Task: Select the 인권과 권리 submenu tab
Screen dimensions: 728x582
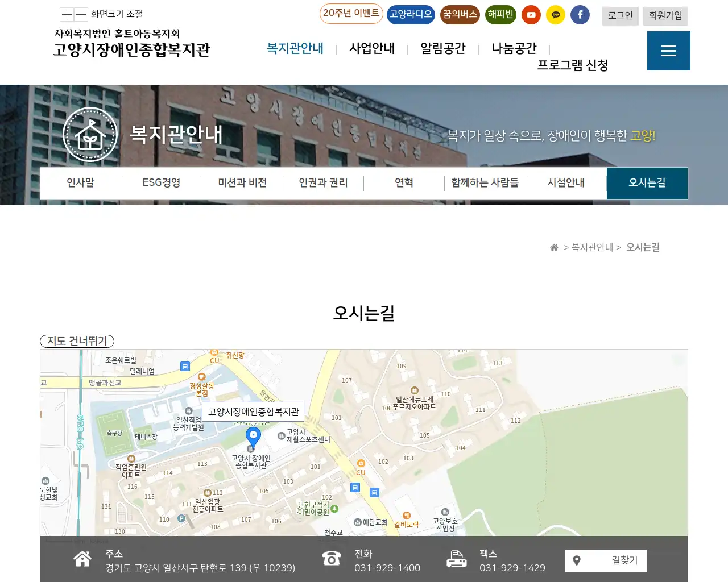Action: click(324, 183)
